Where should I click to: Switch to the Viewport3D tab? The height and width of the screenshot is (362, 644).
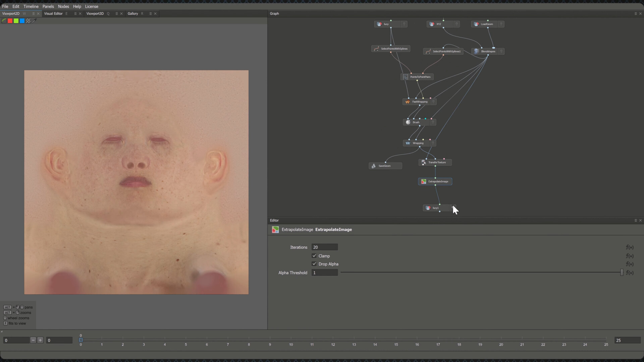pos(95,13)
